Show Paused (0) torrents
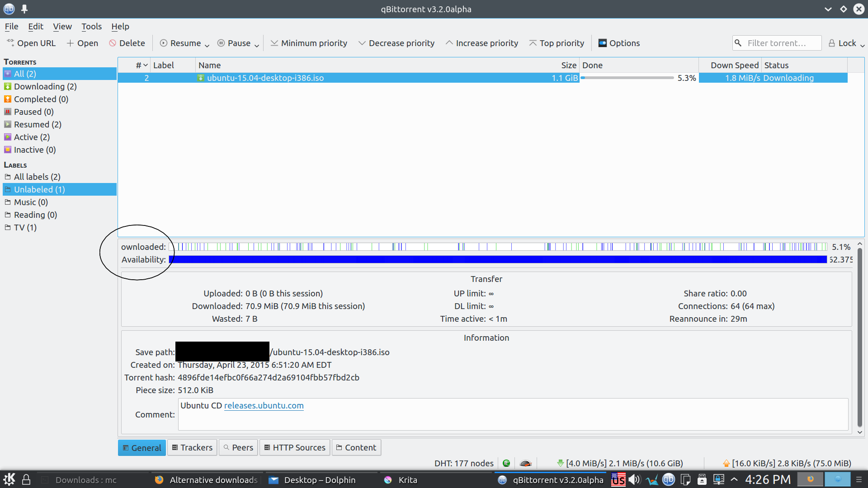The width and height of the screenshot is (868, 488). click(60, 112)
